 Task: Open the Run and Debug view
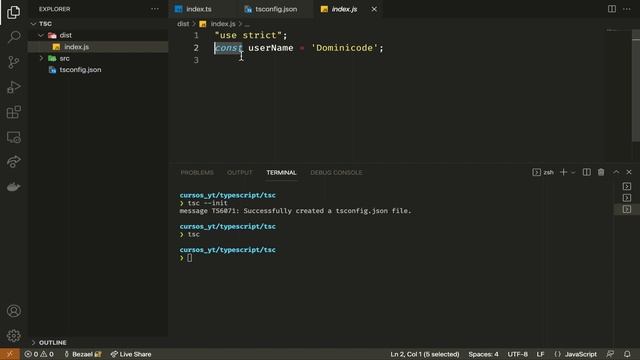[13, 87]
